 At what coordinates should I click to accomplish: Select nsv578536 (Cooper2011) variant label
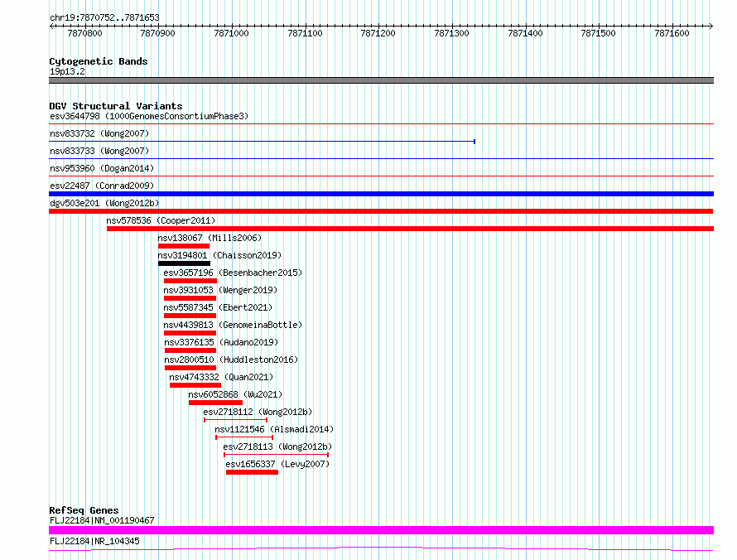(161, 220)
